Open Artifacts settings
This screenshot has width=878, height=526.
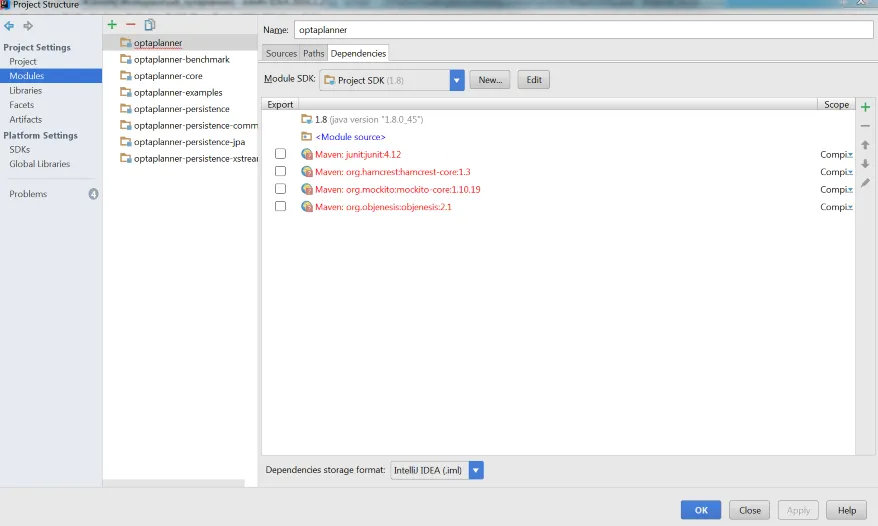coord(25,119)
